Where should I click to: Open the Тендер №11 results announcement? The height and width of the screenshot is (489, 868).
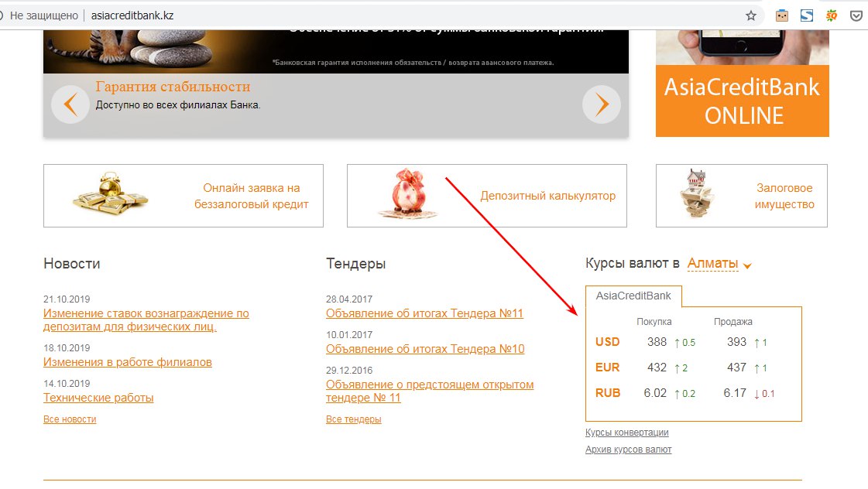coord(424,313)
